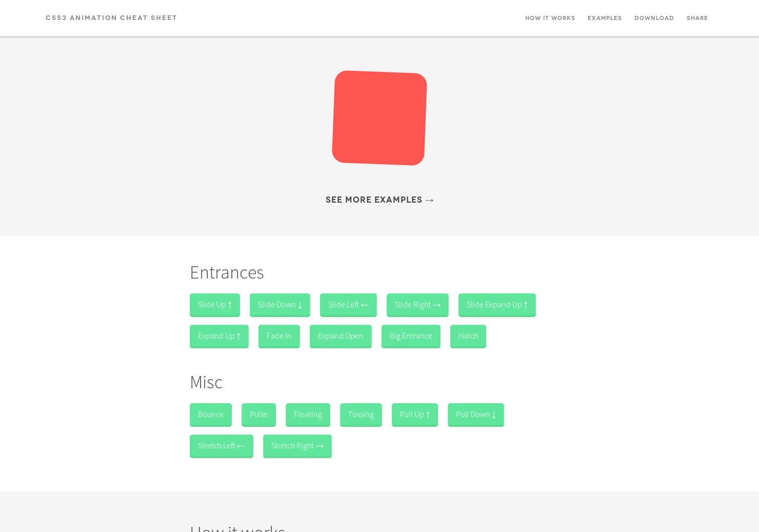Click the CSS3 Animation Cheat Sheet logo

click(111, 17)
